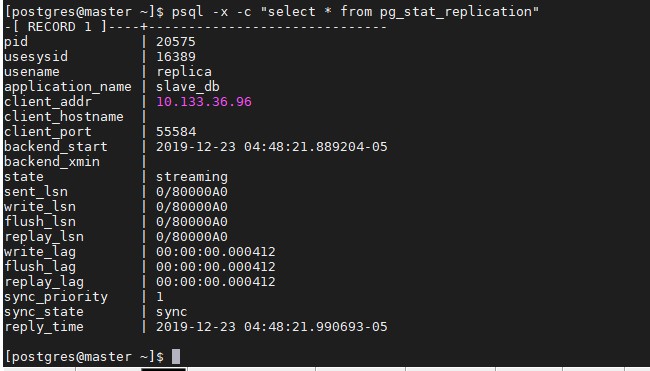Click the application_name value slave_db

188,87
